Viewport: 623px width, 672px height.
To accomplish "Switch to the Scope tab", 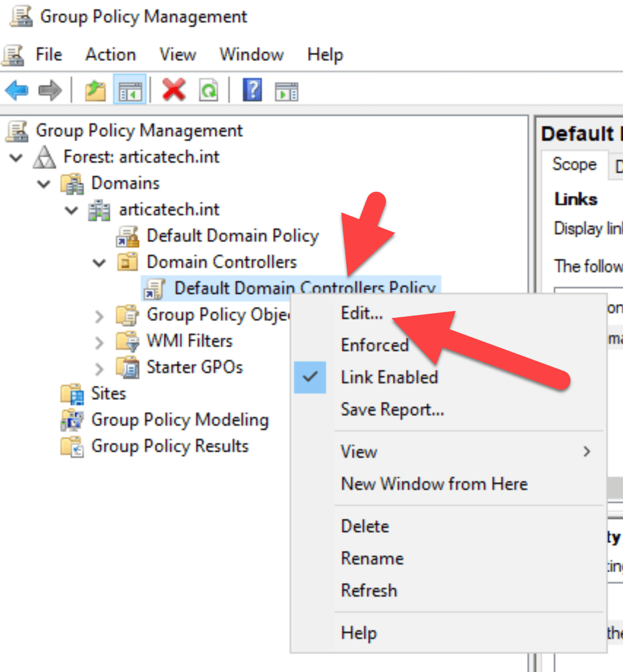I will pyautogui.click(x=575, y=165).
